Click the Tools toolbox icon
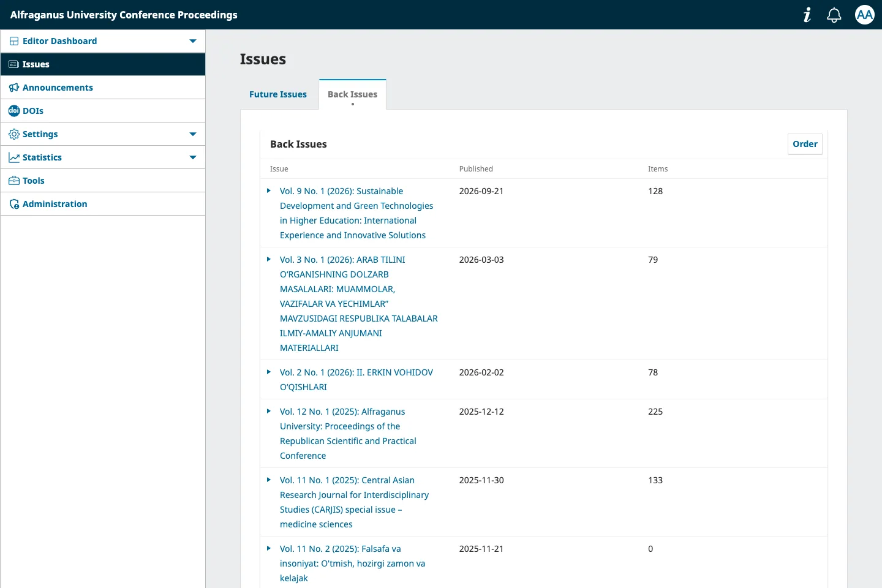The height and width of the screenshot is (588, 882). (x=14, y=181)
